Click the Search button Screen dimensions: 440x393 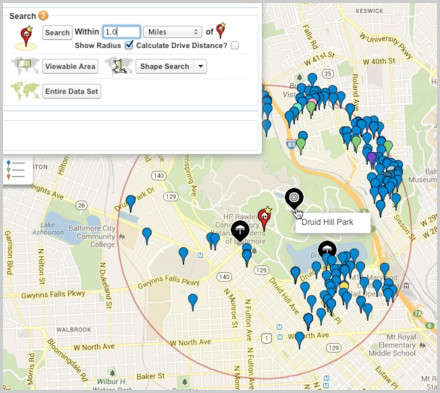(x=57, y=32)
